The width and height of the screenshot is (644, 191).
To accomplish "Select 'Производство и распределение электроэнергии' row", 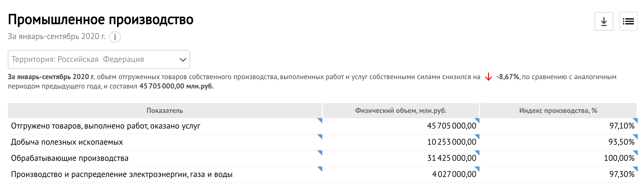I will [x=323, y=174].
